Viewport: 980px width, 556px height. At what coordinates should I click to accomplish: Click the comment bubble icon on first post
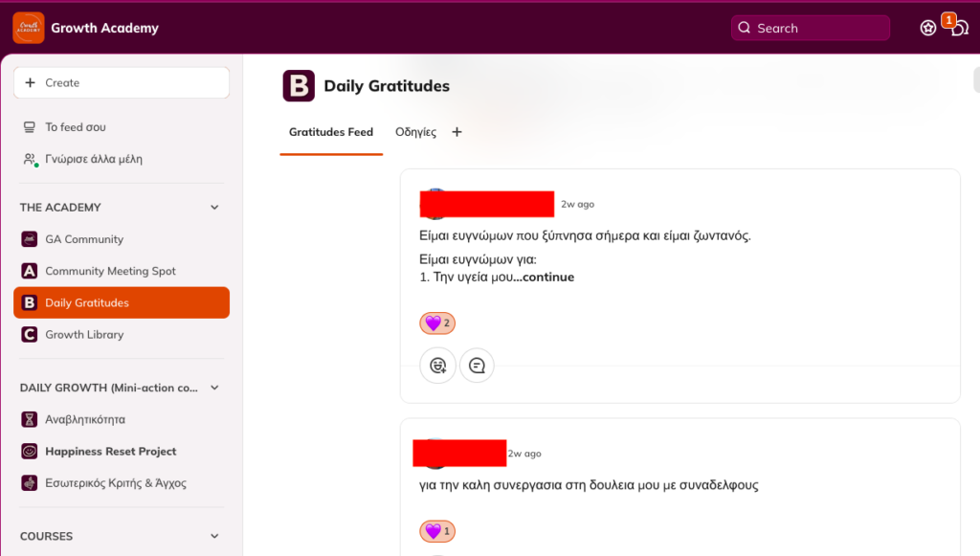[x=477, y=365]
